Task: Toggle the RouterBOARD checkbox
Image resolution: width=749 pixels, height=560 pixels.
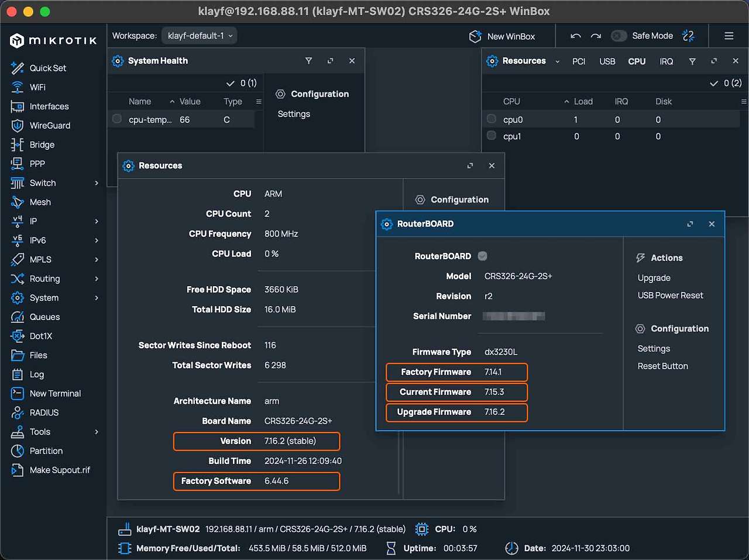Action: point(483,256)
